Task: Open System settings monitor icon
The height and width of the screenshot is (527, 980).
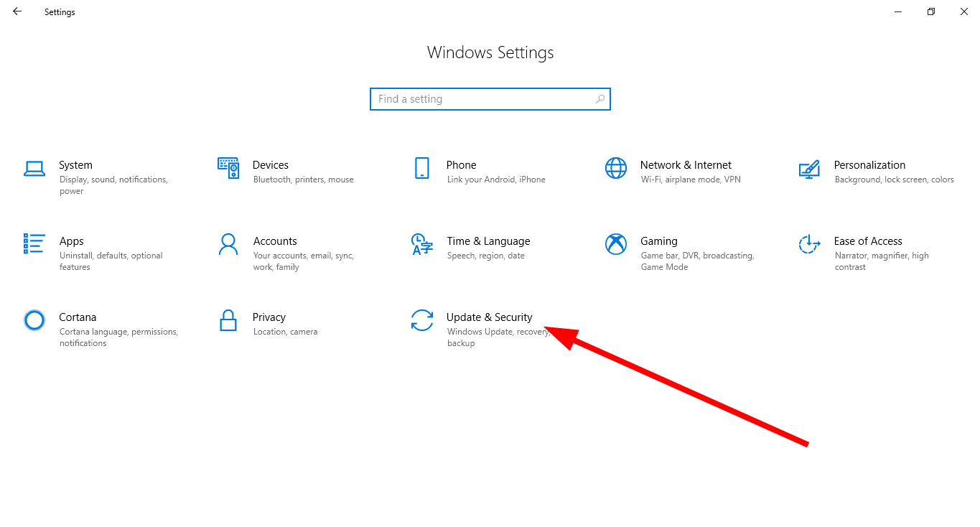Action: click(x=34, y=169)
